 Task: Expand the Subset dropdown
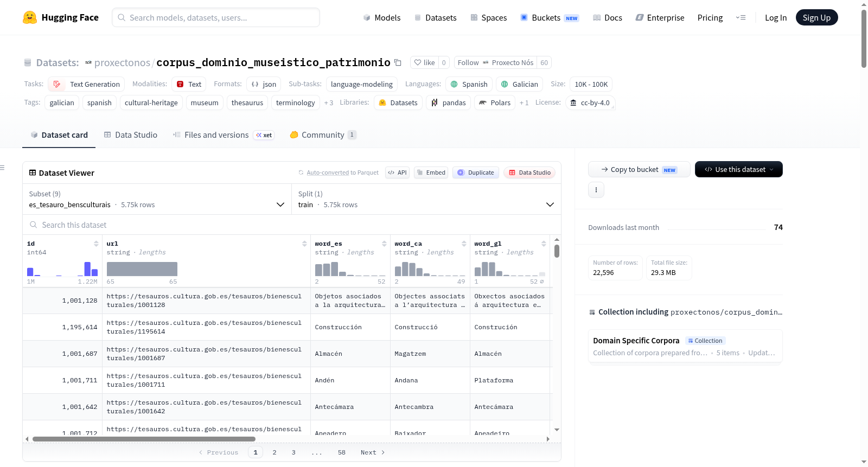click(x=157, y=199)
